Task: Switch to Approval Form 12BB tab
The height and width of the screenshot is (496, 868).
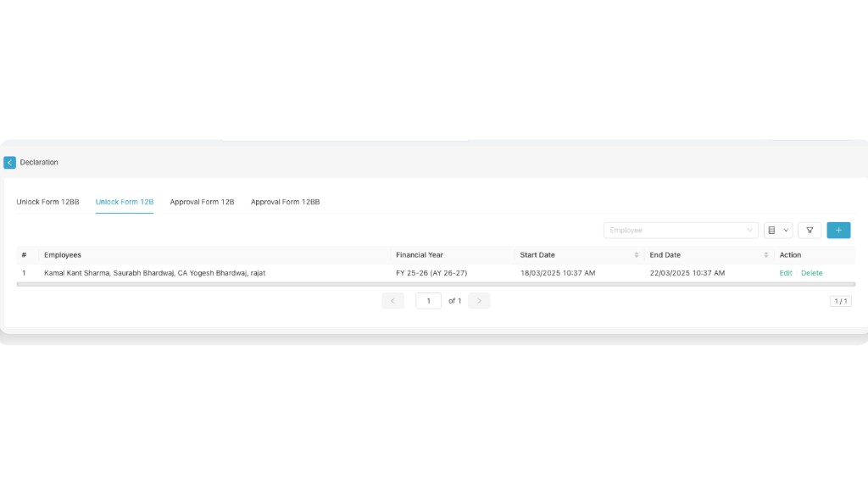Action: click(x=285, y=202)
